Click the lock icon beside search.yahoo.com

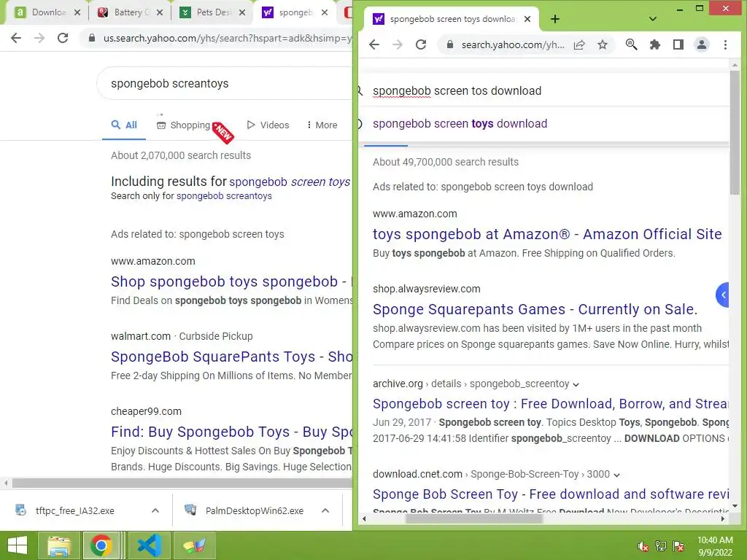point(449,44)
